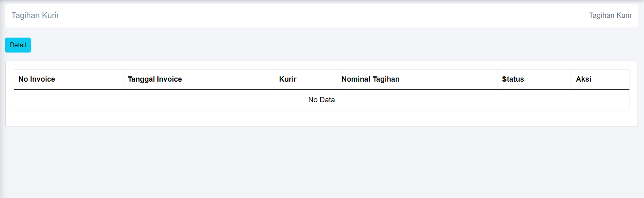The image size is (644, 198).
Task: Click the No Data row beneath Tanggal Invoice column
Action: 199,100
